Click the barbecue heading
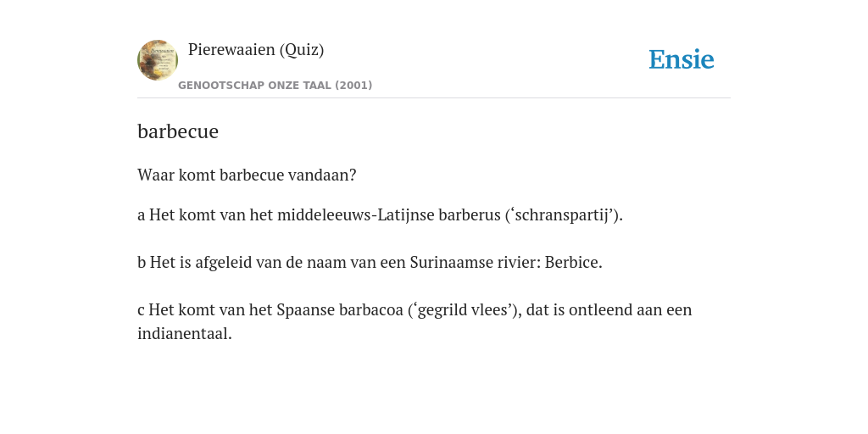 tap(178, 131)
